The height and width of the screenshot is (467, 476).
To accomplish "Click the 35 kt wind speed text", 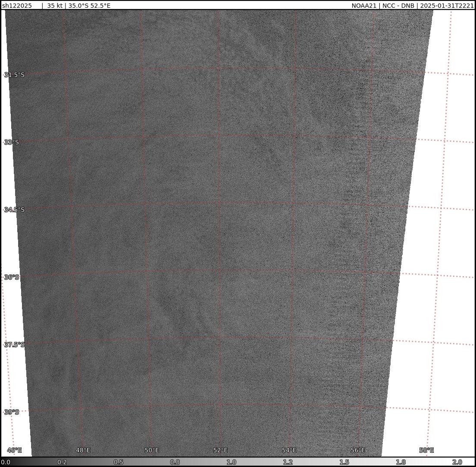I will click(55, 6).
